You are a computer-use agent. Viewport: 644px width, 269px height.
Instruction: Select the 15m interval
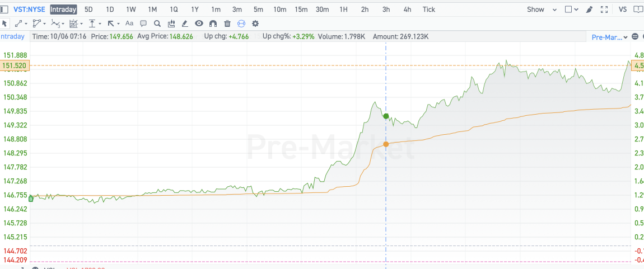(x=301, y=9)
